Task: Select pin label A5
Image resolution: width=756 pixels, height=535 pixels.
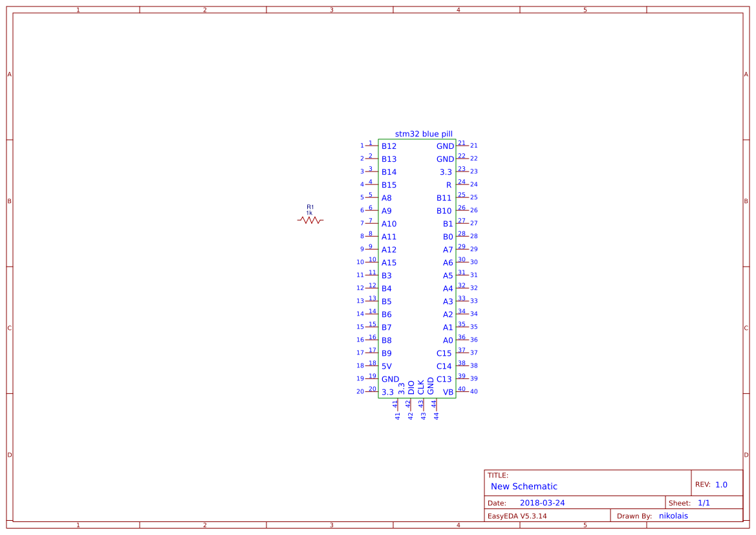Action: click(x=448, y=276)
